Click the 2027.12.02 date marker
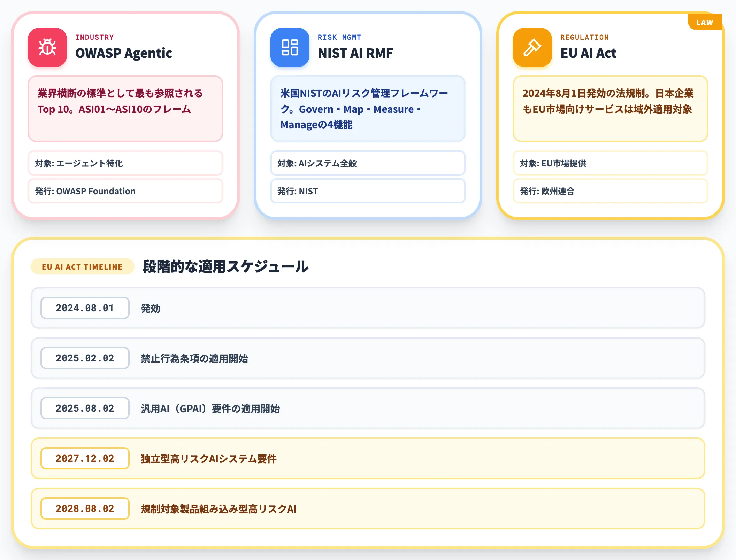Screen dimensions: 736x560 click(85, 458)
